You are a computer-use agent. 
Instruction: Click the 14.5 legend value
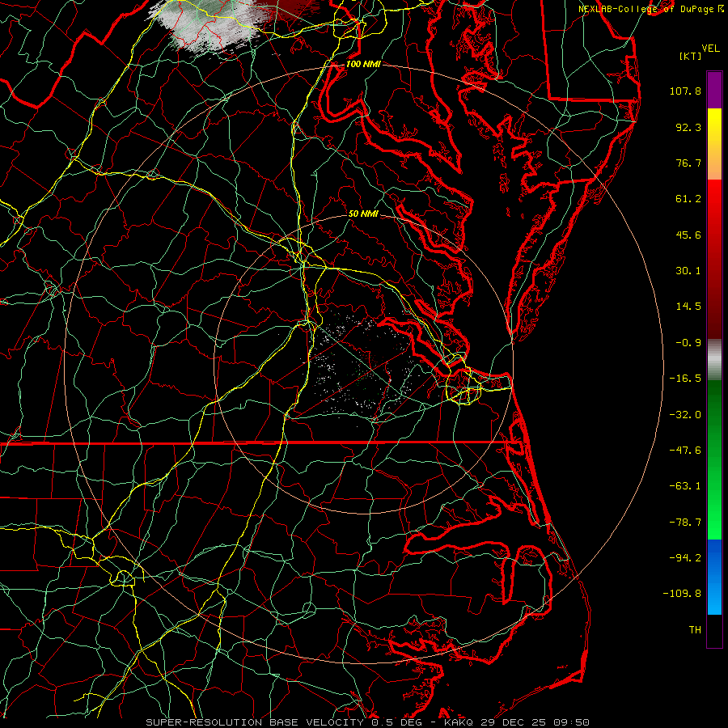point(688,307)
